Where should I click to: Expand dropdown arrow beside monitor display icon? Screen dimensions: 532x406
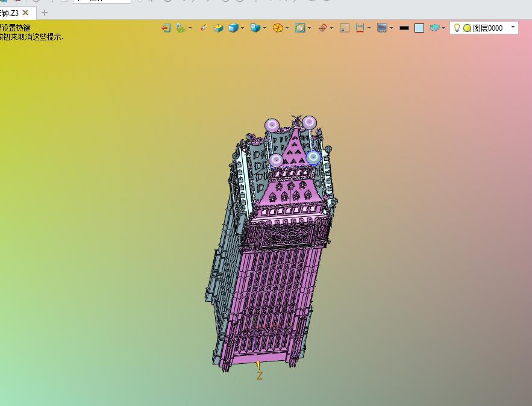pos(391,28)
